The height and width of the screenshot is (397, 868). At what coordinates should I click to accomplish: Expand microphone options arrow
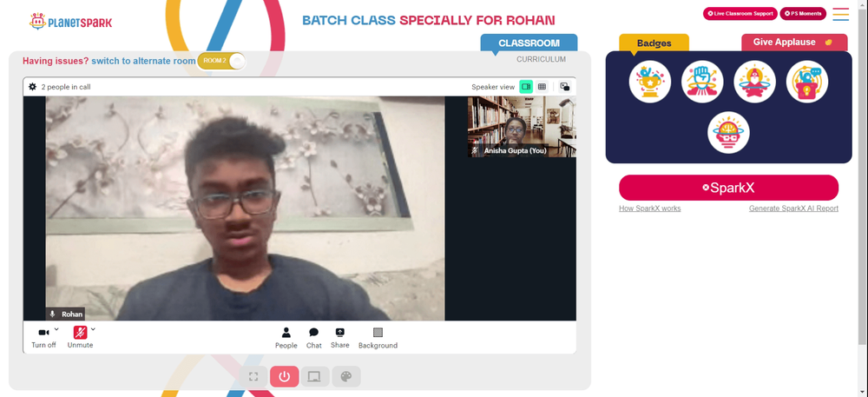[x=93, y=329]
